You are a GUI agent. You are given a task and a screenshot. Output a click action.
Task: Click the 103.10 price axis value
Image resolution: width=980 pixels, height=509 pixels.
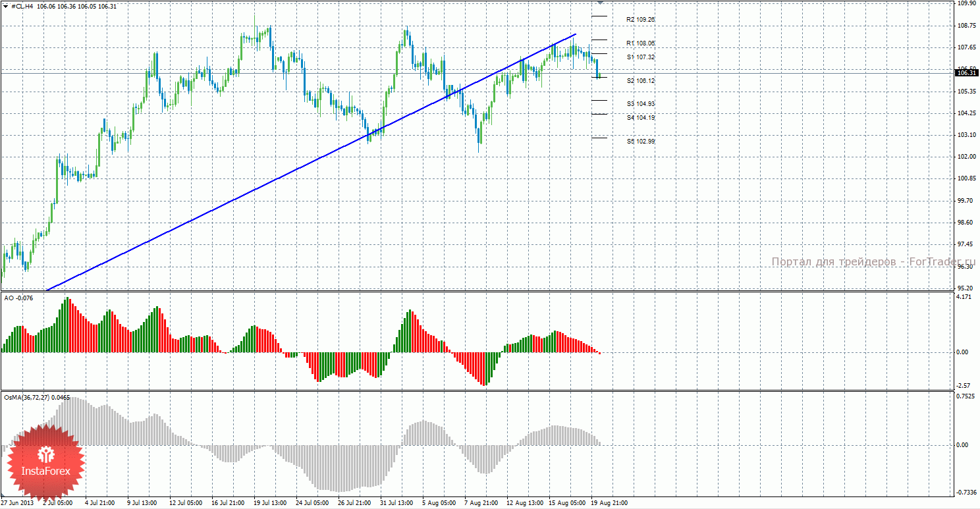[966, 135]
